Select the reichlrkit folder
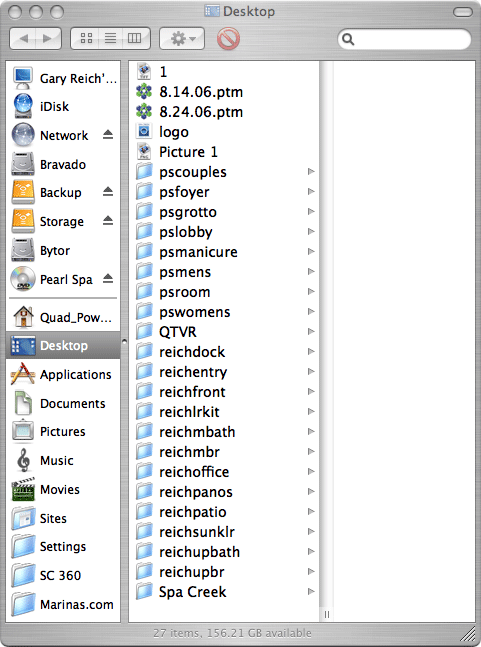This screenshot has width=481, height=647. coord(224,412)
